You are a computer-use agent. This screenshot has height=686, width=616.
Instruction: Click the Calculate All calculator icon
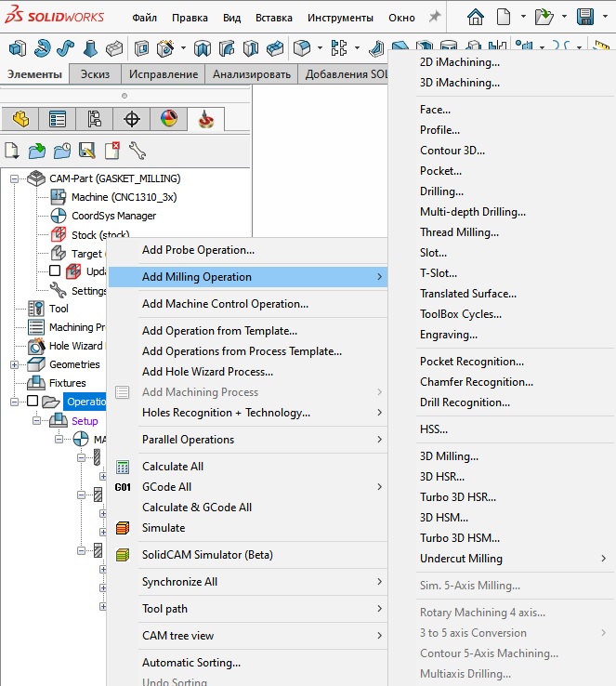coord(123,467)
